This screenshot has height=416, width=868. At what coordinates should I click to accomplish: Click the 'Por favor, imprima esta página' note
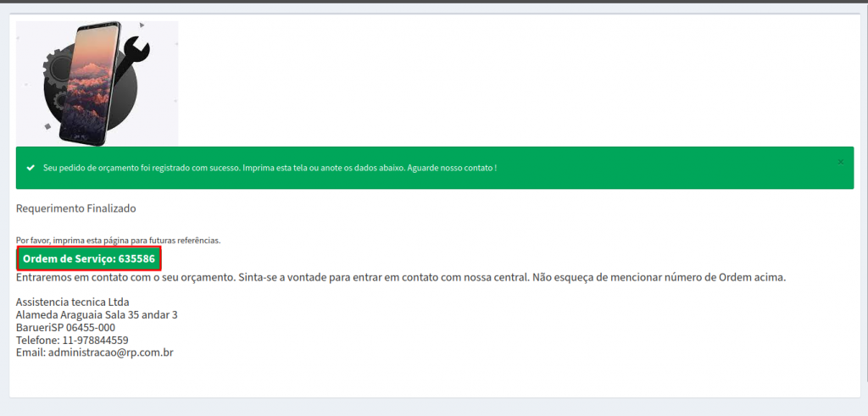pos(118,241)
